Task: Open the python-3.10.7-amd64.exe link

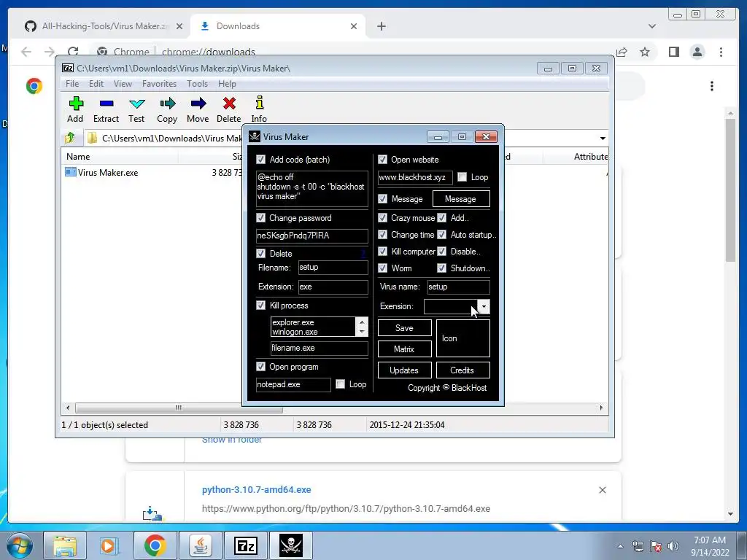Action: coord(256,489)
